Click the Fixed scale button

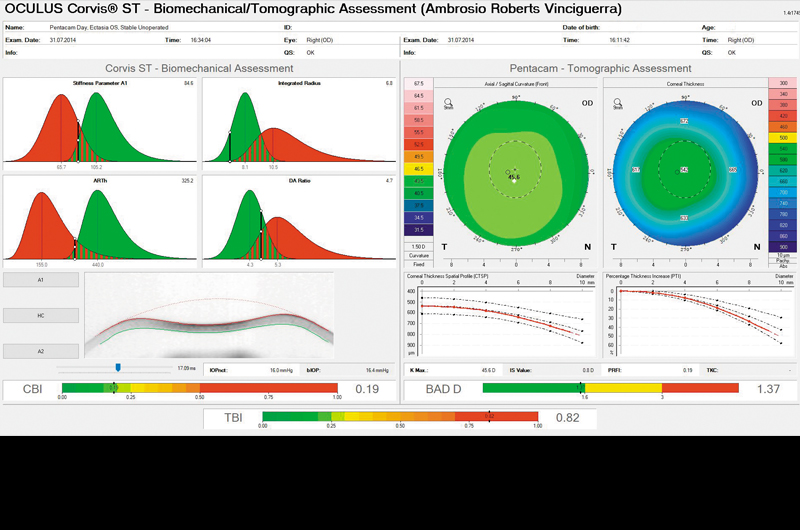[x=418, y=264]
